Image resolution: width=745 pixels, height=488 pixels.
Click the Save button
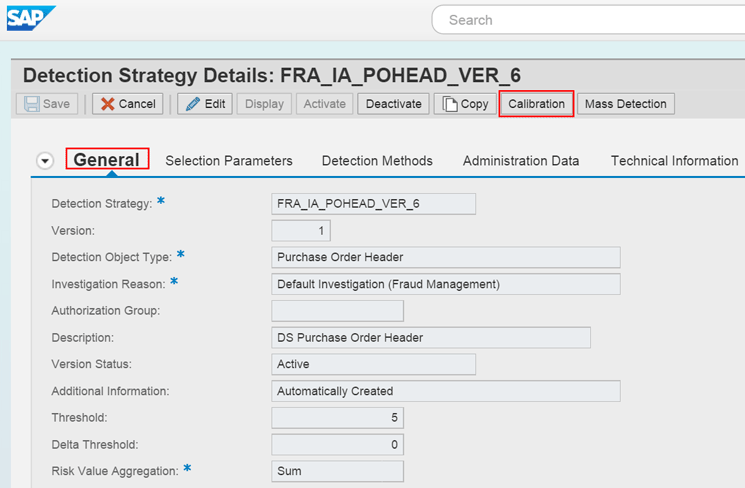point(47,104)
